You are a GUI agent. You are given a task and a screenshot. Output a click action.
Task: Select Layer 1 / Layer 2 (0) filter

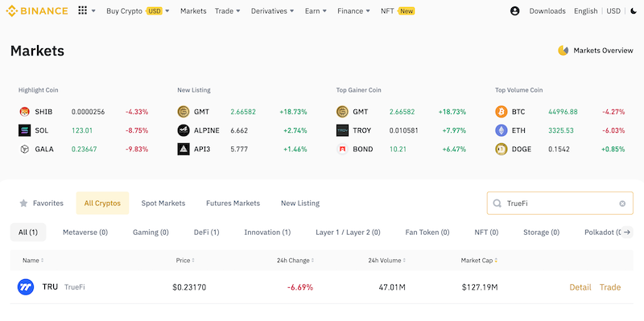click(x=348, y=232)
